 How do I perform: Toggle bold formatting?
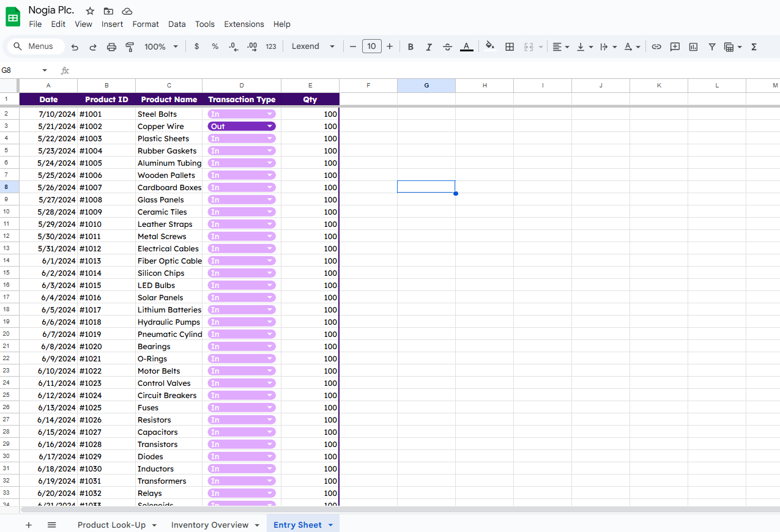click(x=410, y=46)
